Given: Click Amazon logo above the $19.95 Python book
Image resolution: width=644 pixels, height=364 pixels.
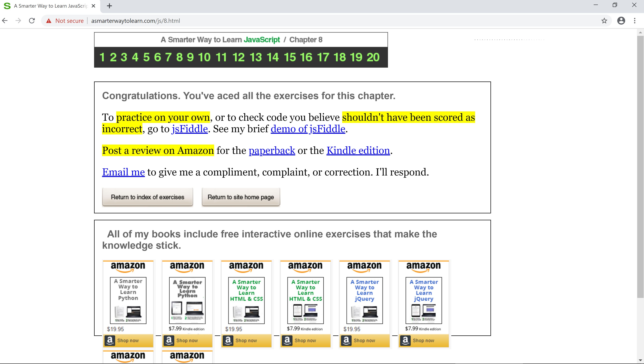Looking at the screenshot, I should click(x=128, y=267).
